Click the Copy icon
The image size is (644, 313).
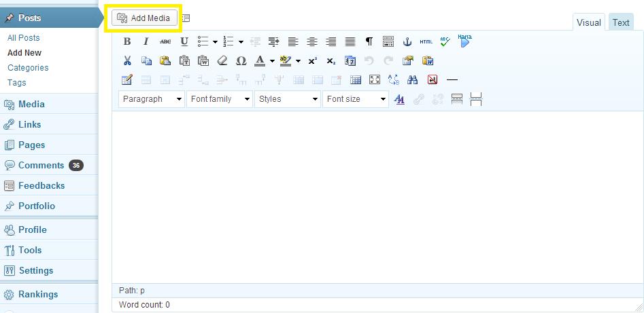pos(146,60)
